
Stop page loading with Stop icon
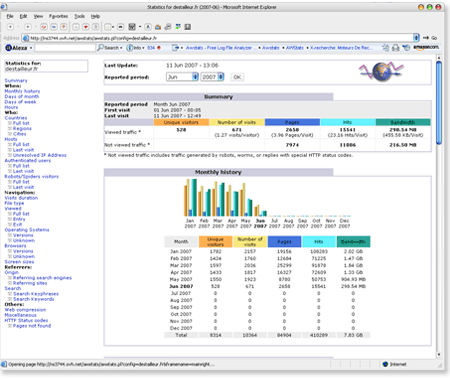44,27
